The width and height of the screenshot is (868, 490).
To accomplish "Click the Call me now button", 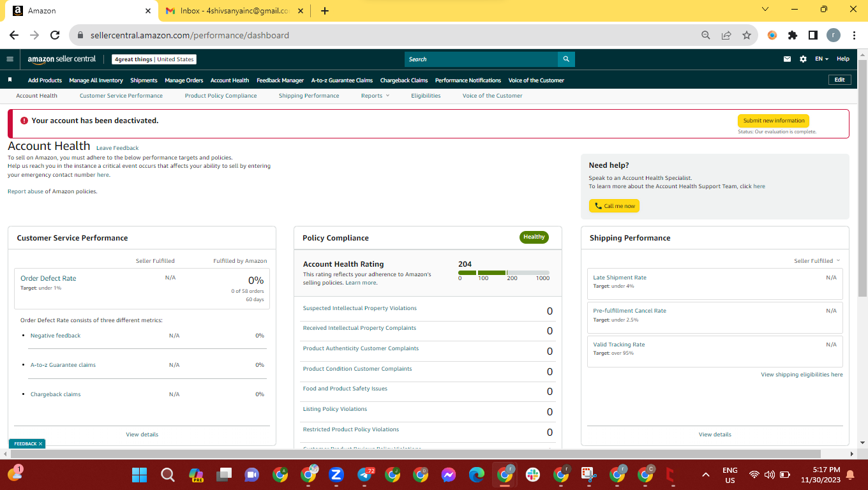I will point(614,206).
